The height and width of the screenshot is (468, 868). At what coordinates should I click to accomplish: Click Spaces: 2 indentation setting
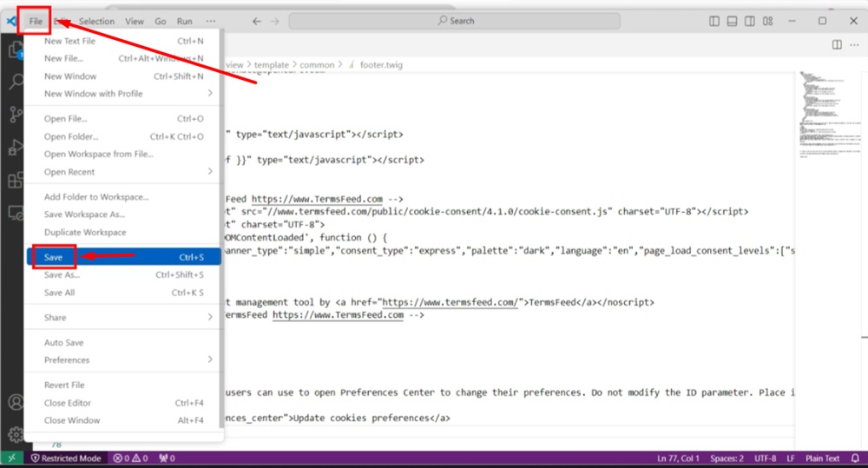coord(727,458)
